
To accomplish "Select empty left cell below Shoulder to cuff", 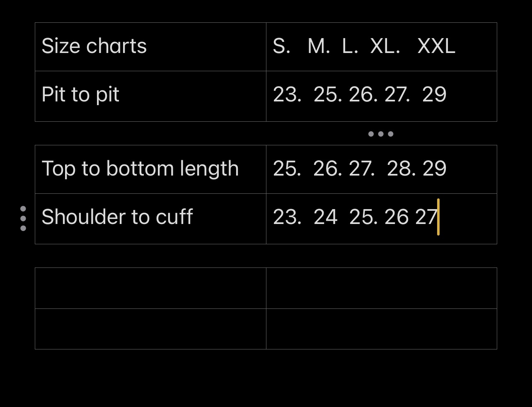I will (x=150, y=288).
